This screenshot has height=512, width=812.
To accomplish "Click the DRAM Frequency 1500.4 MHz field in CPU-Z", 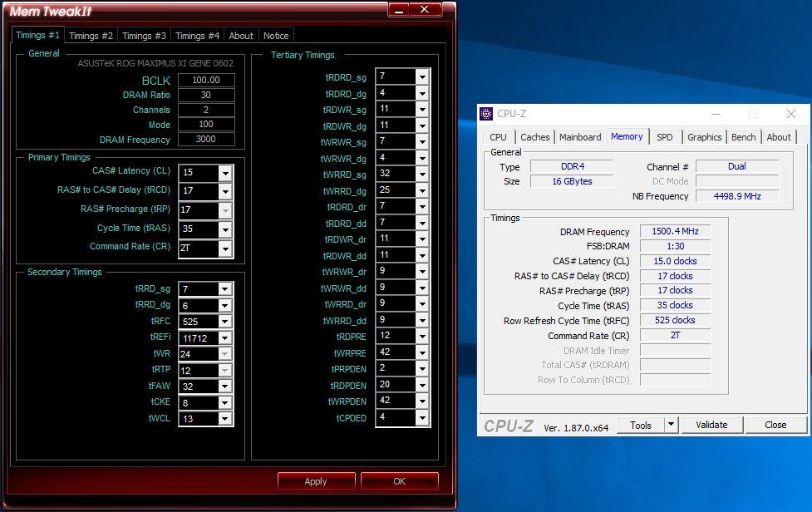I will [675, 231].
